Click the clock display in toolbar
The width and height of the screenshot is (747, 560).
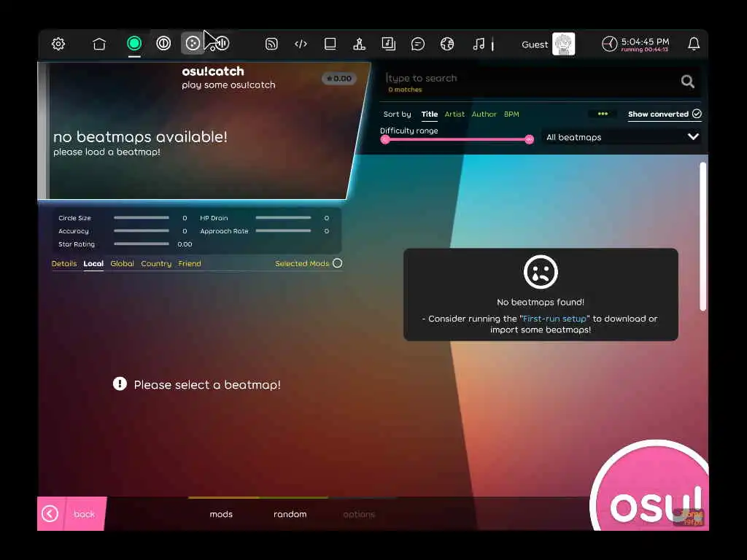(635, 44)
